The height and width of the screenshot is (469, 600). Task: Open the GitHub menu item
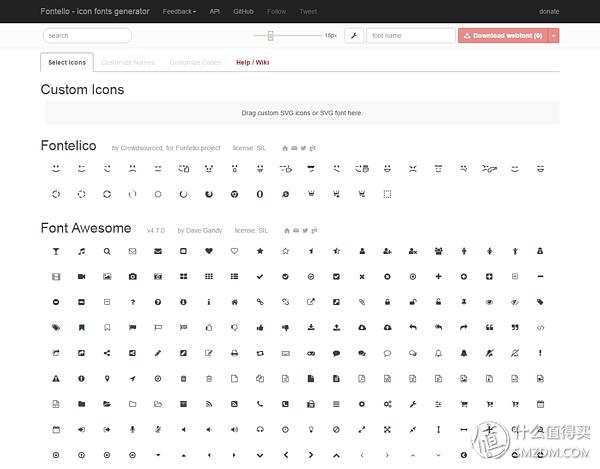(x=243, y=11)
